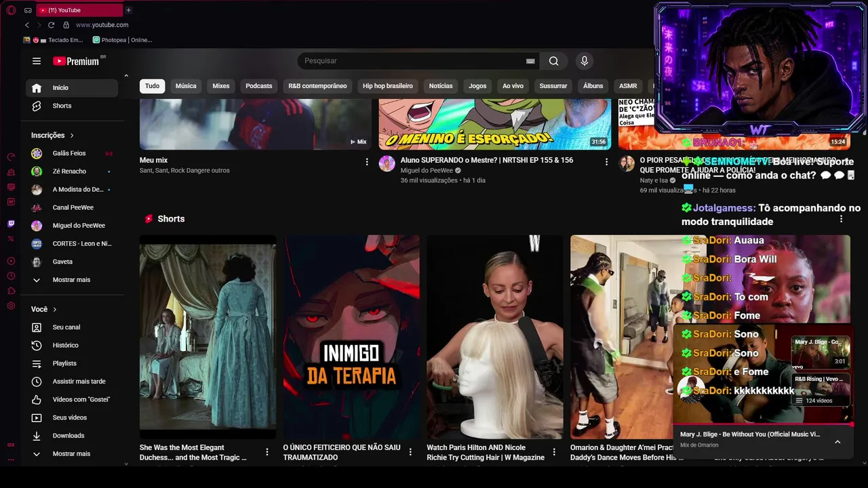This screenshot has width=868, height=488.
Task: Open the Inscrições section chevron
Action: pyautogui.click(x=72, y=136)
